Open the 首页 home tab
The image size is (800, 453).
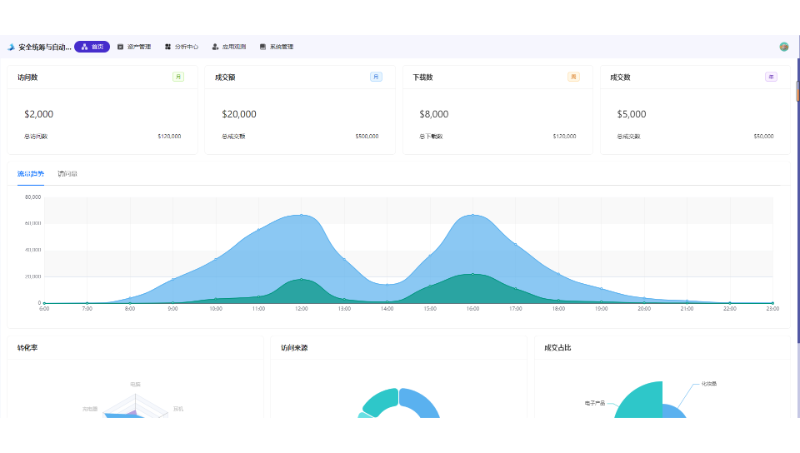(92, 47)
